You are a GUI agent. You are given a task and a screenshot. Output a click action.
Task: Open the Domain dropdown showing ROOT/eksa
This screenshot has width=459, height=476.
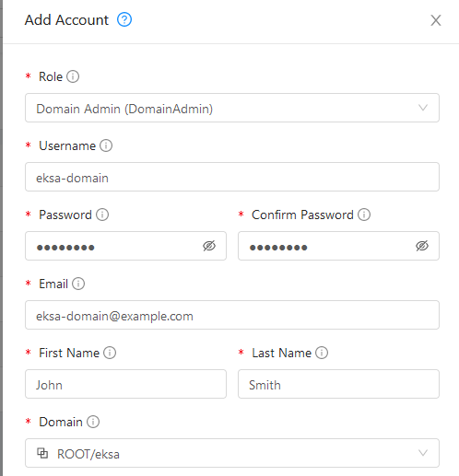tap(232, 453)
